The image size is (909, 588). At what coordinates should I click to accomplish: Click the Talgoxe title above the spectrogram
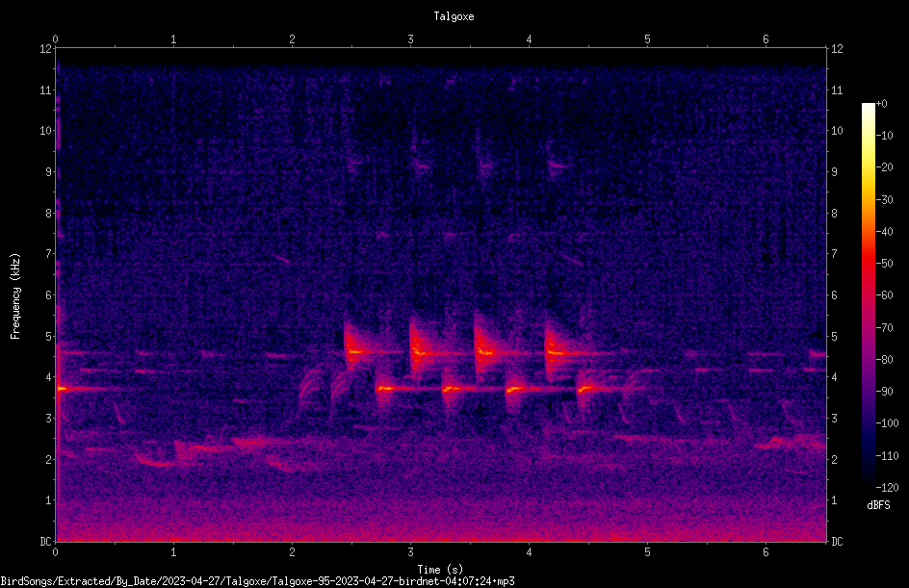(454, 16)
